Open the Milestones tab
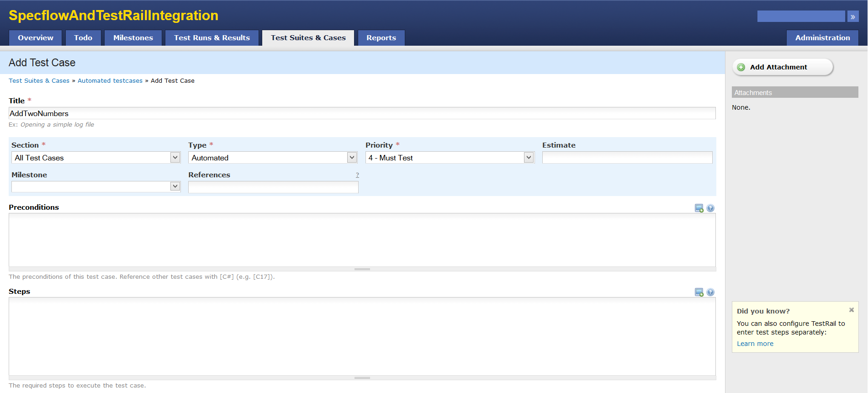 133,38
